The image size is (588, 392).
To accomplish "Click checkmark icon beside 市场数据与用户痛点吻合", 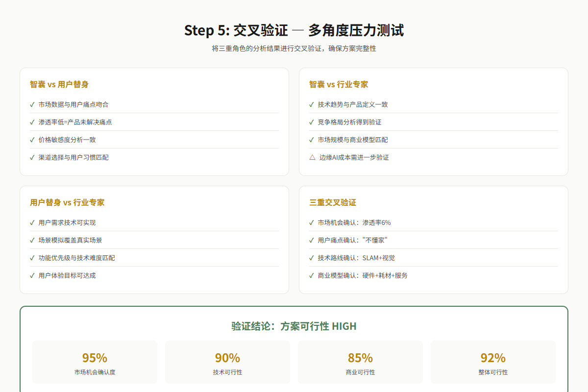I will [x=32, y=104].
